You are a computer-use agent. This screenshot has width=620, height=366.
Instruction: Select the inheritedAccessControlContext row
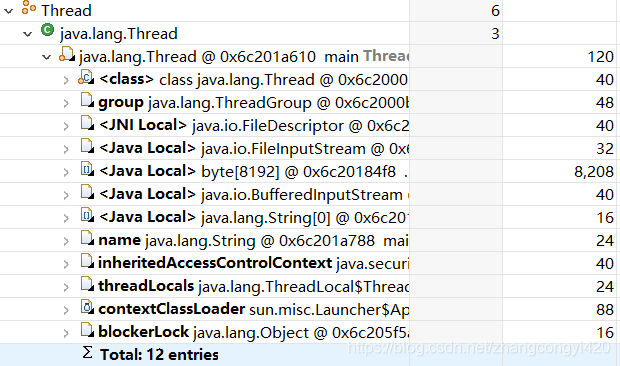310,263
